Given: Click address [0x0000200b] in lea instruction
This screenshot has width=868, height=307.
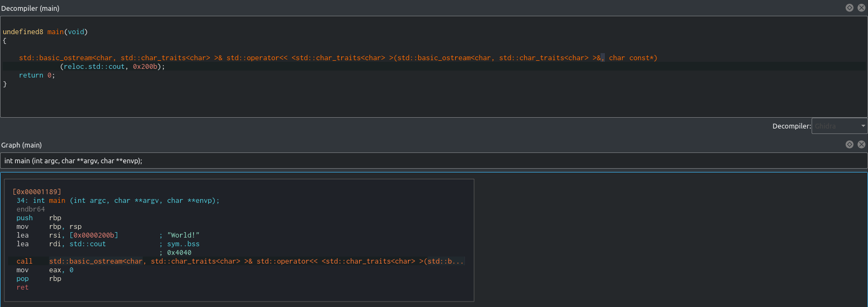Looking at the screenshot, I should [x=94, y=235].
